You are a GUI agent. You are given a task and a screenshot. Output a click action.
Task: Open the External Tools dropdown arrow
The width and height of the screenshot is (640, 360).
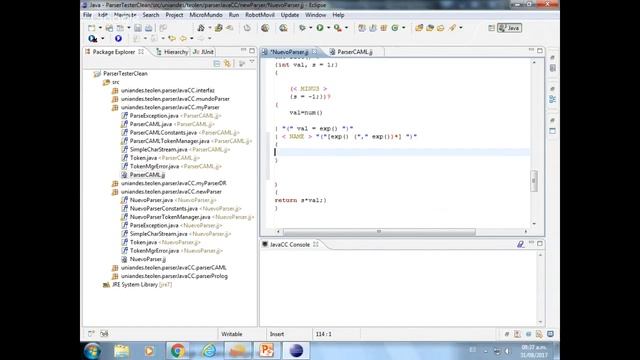click(346, 28)
